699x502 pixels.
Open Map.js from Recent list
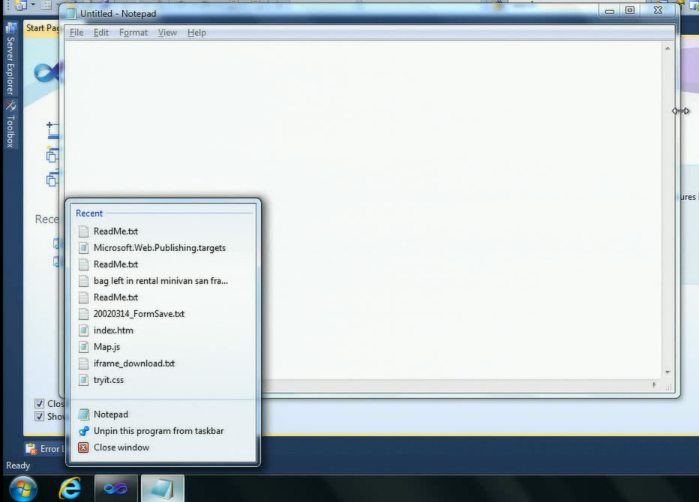[163, 346]
